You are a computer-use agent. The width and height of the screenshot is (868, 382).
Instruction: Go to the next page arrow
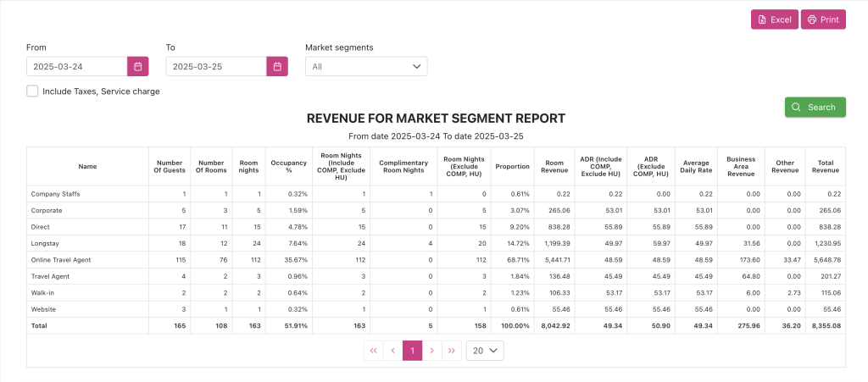pyautogui.click(x=431, y=351)
